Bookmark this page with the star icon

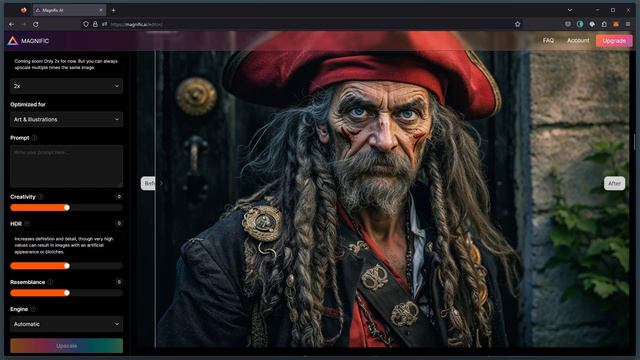518,24
